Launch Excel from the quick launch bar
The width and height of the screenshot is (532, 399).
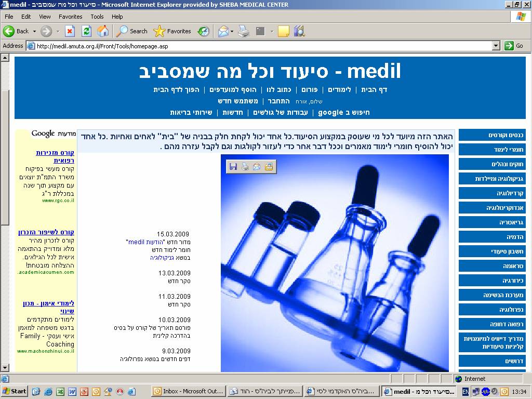[x=60, y=392]
